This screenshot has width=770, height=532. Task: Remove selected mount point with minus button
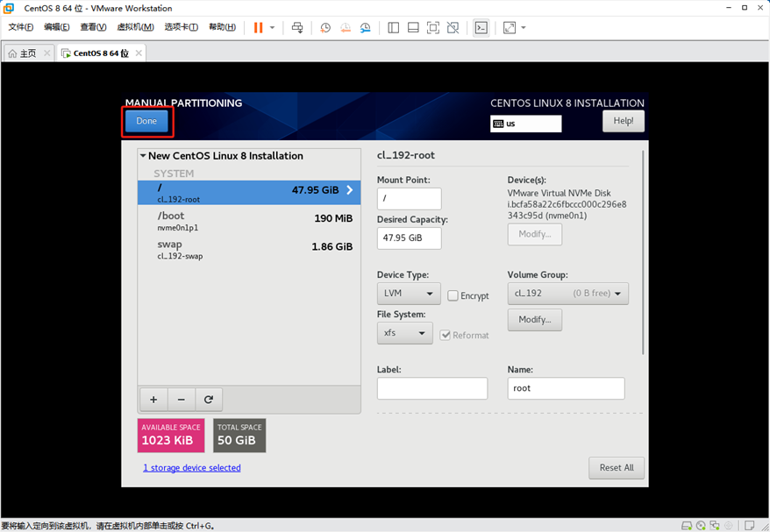pyautogui.click(x=182, y=400)
